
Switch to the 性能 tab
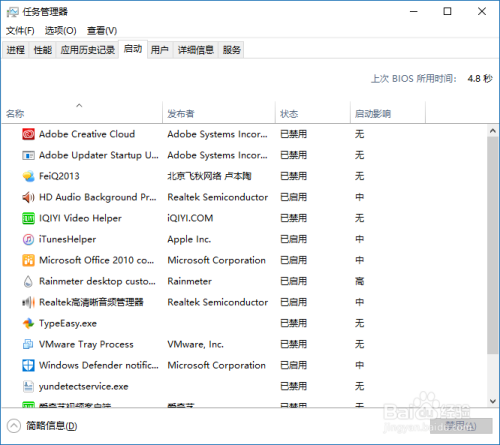coord(43,50)
